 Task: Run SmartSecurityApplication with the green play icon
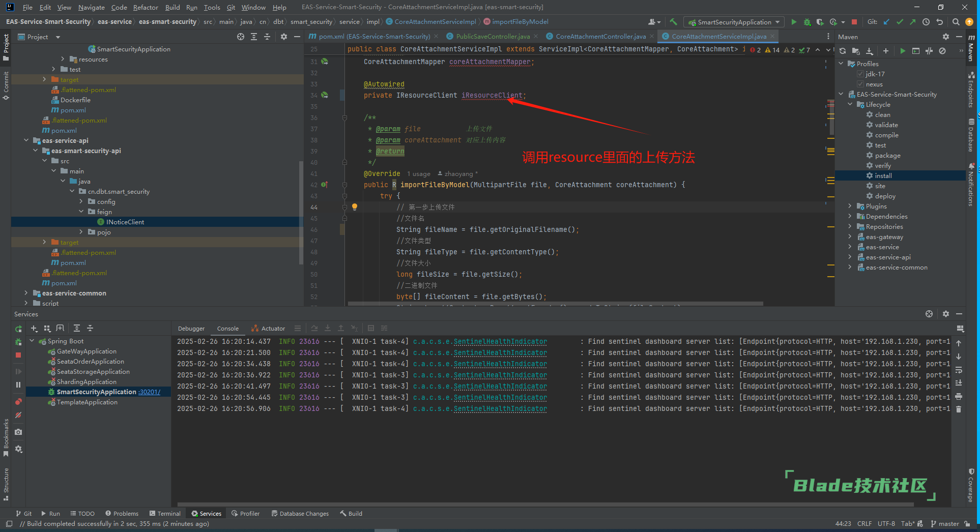(794, 22)
